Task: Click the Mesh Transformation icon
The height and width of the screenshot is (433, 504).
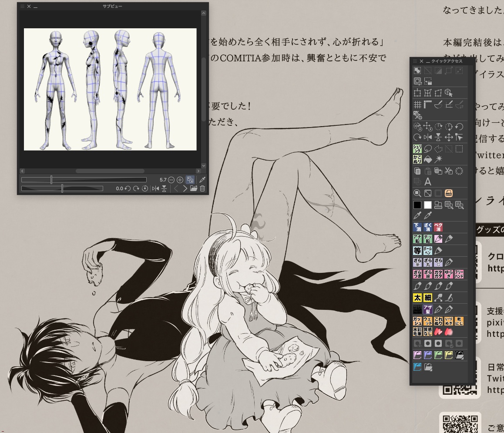Action: tap(428, 93)
